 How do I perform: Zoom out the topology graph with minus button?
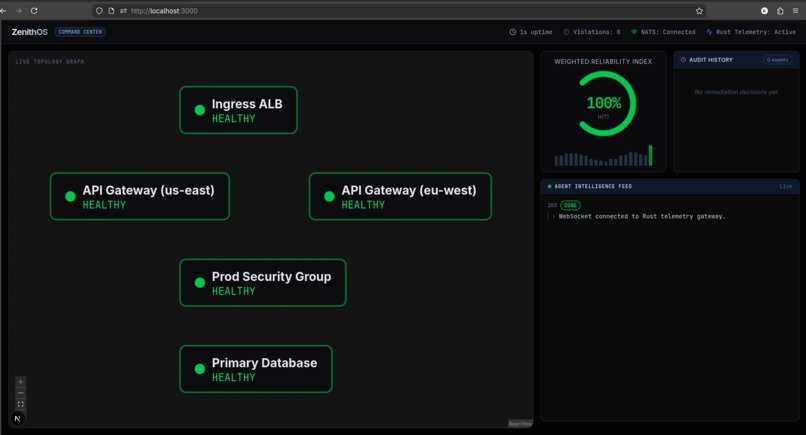coord(21,393)
